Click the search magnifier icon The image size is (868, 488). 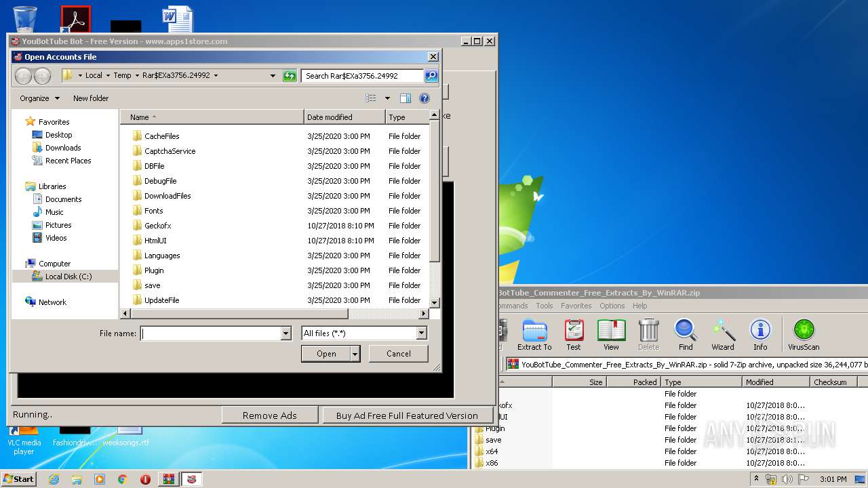(x=431, y=75)
